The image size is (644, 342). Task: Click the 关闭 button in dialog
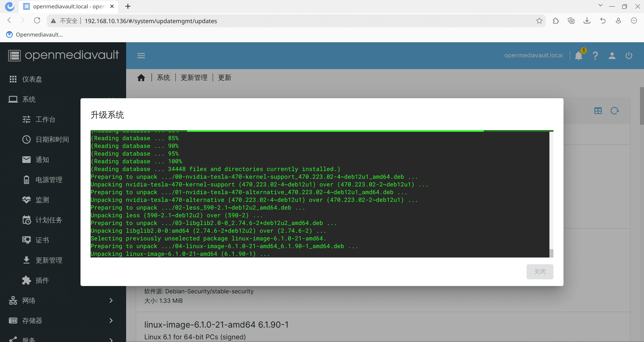[x=540, y=272]
